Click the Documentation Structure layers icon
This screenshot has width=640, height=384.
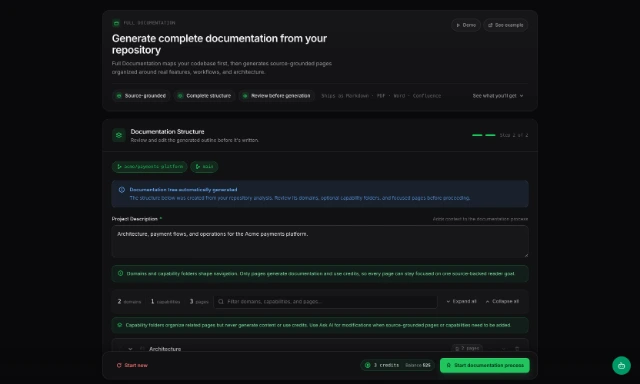(x=119, y=135)
